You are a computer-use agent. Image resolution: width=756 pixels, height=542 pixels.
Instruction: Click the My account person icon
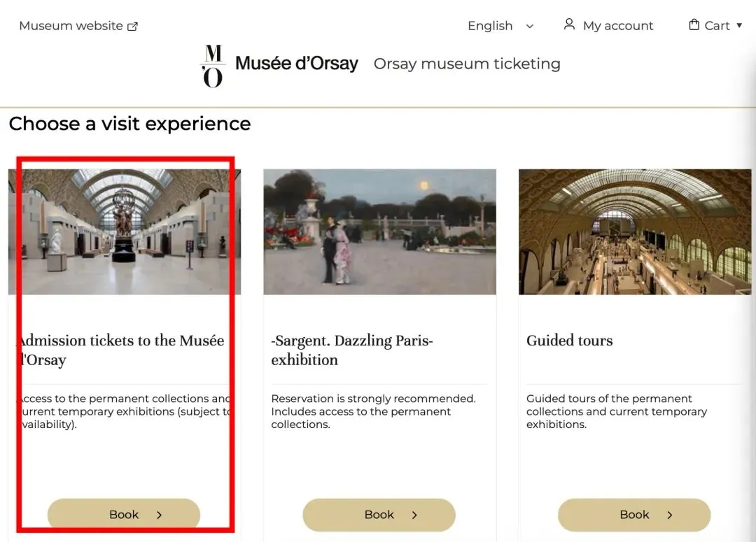click(x=569, y=24)
